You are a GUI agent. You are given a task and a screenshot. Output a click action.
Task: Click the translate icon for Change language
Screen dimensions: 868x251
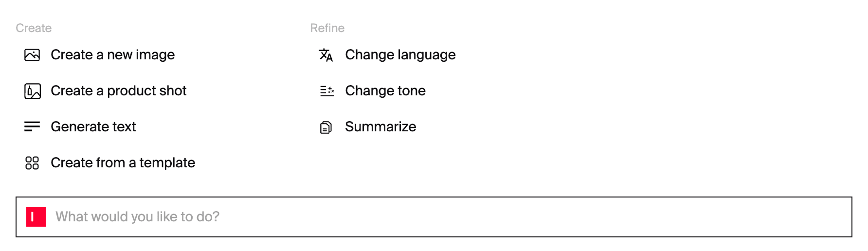pos(326,55)
